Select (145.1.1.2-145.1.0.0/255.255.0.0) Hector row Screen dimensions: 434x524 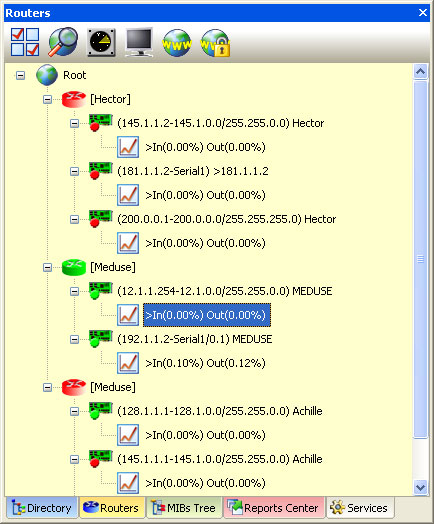pyautogui.click(x=221, y=123)
